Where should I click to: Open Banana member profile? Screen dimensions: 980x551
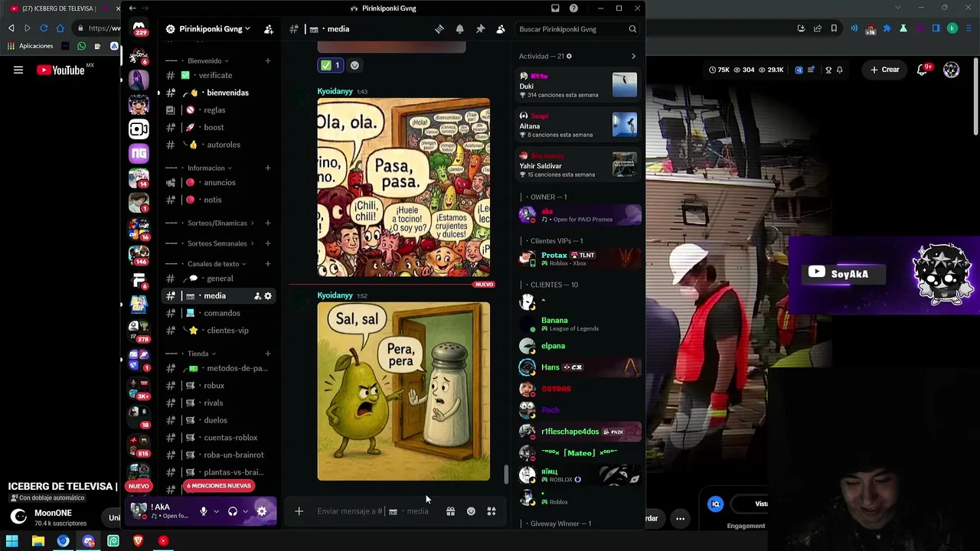[x=579, y=324]
